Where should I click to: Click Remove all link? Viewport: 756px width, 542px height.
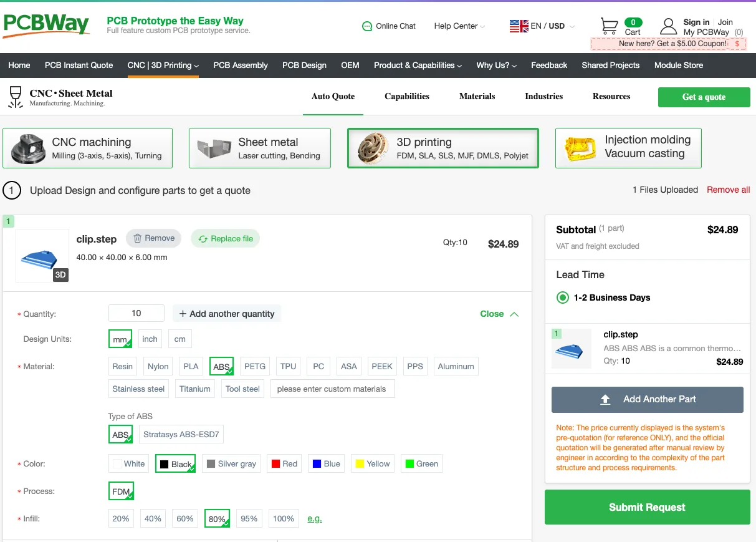[728, 190]
